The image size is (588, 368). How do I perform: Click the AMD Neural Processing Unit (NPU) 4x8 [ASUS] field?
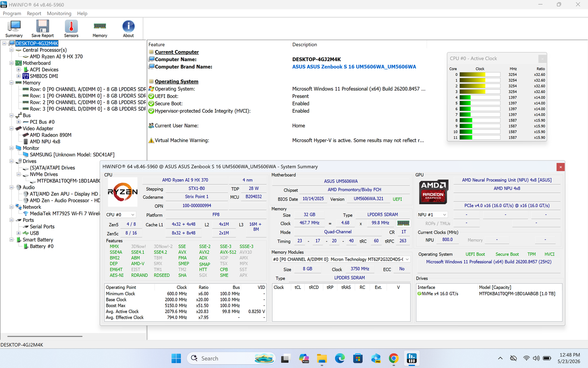507,180
